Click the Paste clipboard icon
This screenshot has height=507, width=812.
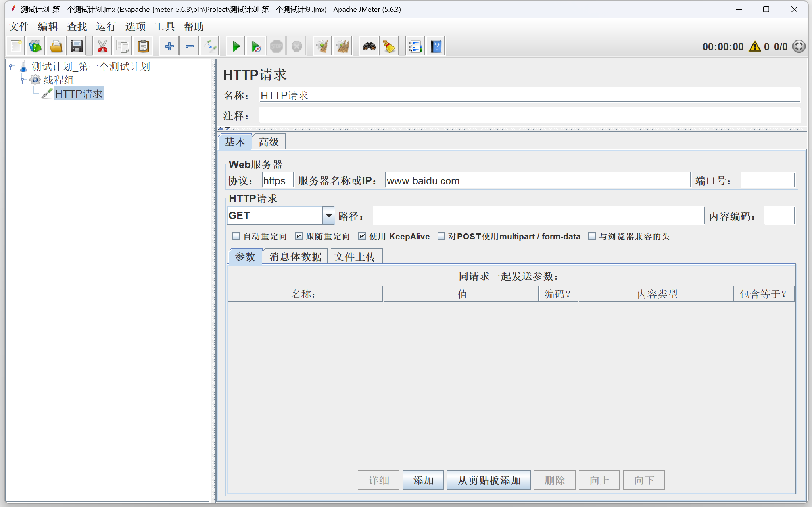[143, 46]
